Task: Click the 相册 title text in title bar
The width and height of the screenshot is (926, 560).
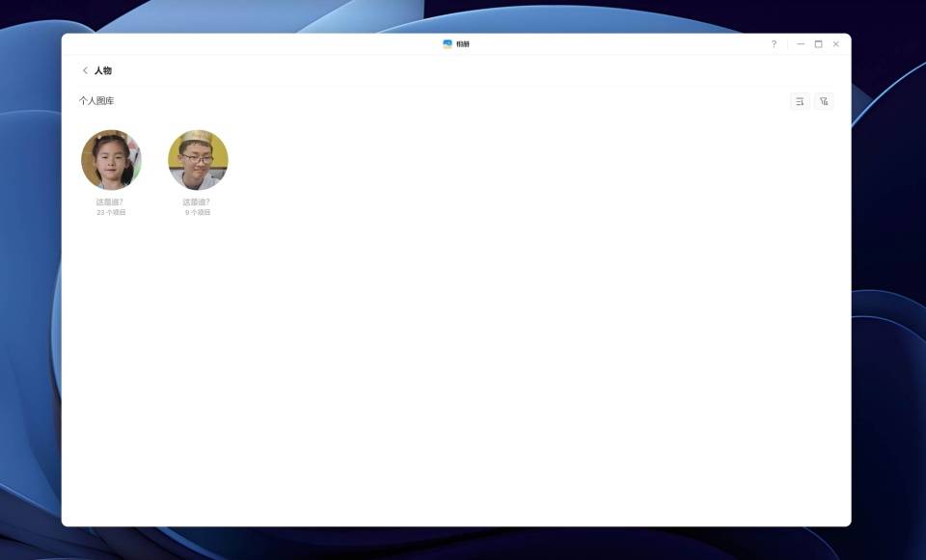Action: pyautogui.click(x=463, y=44)
